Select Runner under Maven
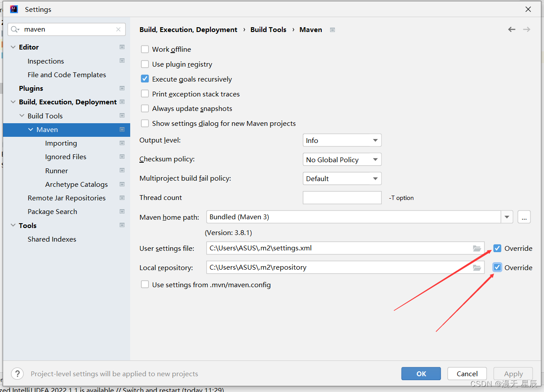Screen dimensions: 544x392 [57, 171]
